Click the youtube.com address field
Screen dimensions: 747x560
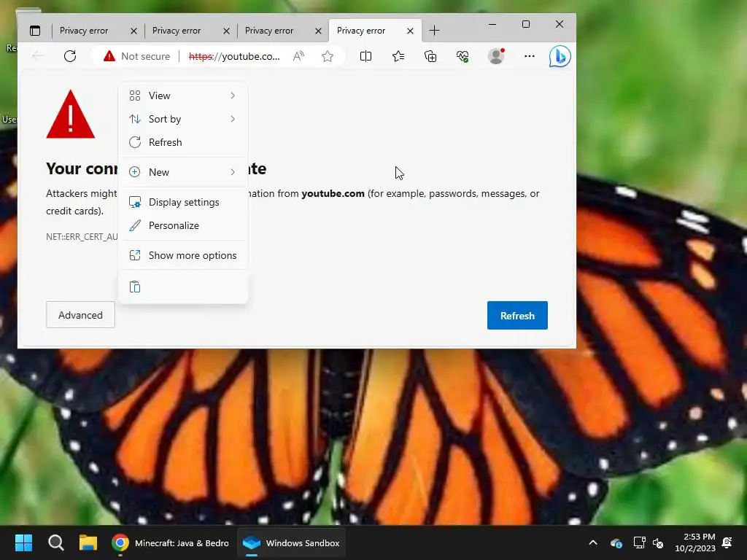(x=234, y=56)
